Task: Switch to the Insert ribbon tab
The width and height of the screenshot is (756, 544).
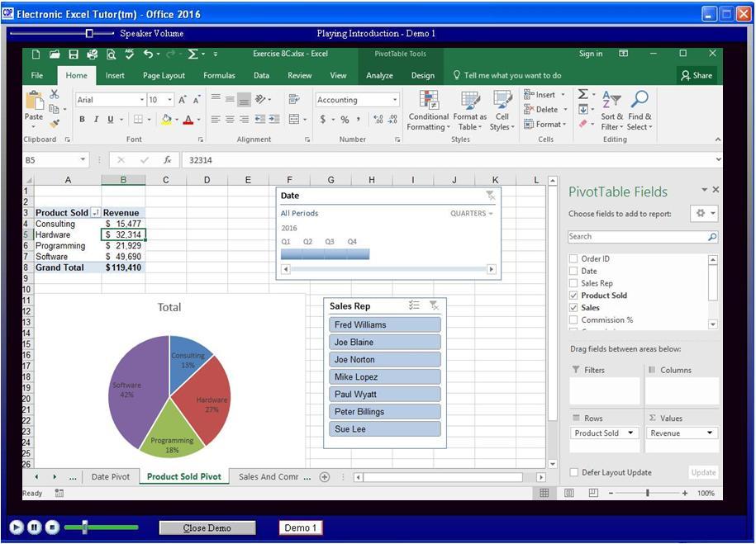Action: (115, 75)
